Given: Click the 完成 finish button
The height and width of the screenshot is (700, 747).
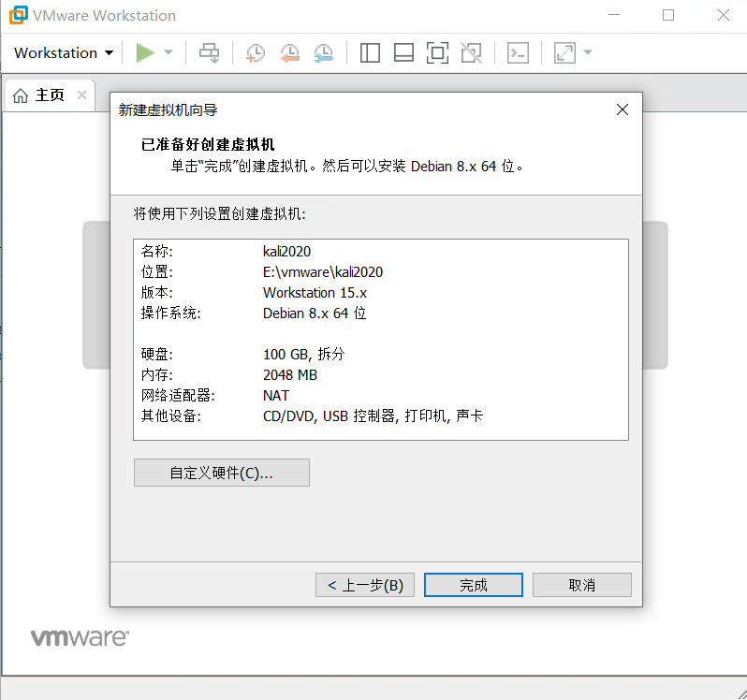Looking at the screenshot, I should (474, 585).
